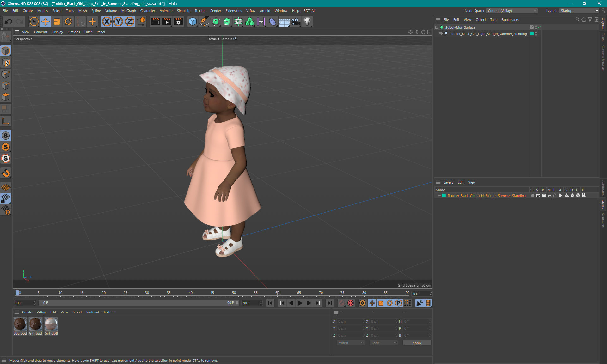Screen dimensions: 607x364
Task: Open Object Manager hamburger menu
Action: click(x=438, y=20)
